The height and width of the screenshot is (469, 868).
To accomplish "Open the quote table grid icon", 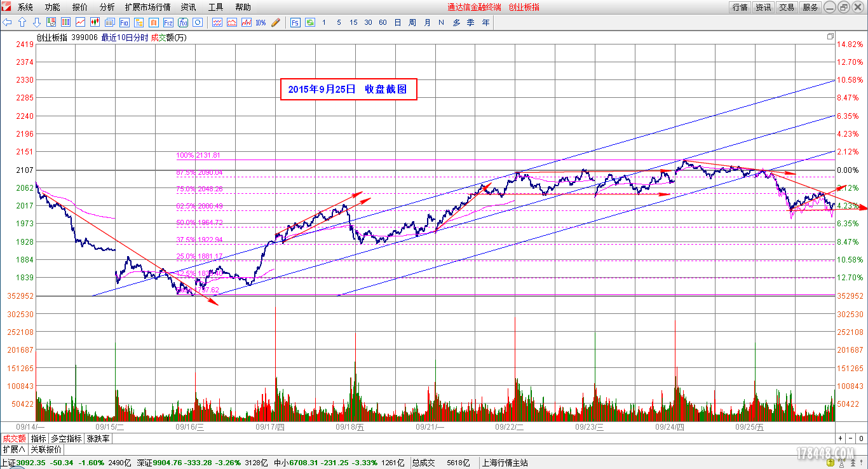I will (x=65, y=22).
